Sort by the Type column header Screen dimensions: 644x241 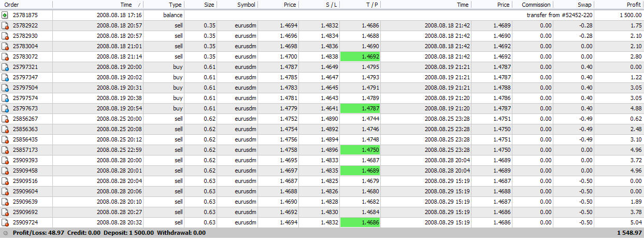tap(164, 5)
